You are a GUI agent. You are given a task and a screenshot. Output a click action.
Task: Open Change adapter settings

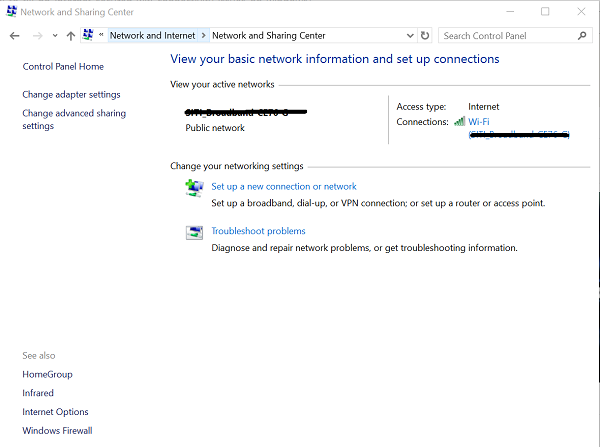(x=71, y=95)
